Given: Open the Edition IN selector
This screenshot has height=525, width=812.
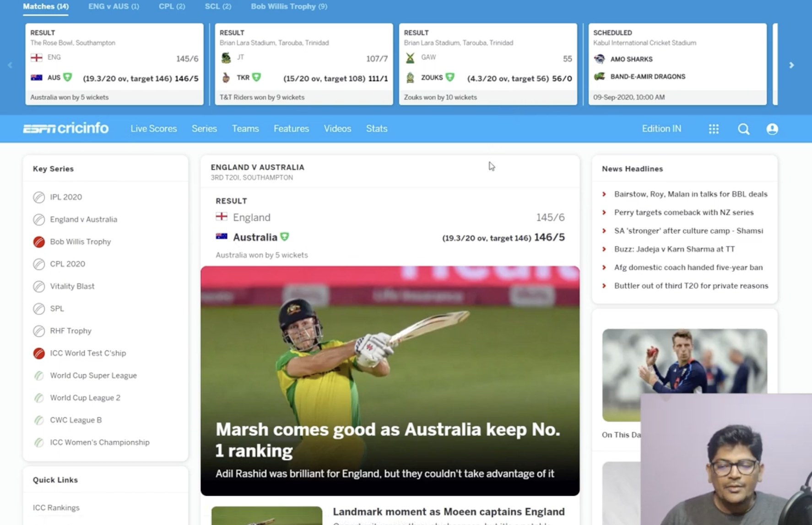Looking at the screenshot, I should tap(661, 129).
